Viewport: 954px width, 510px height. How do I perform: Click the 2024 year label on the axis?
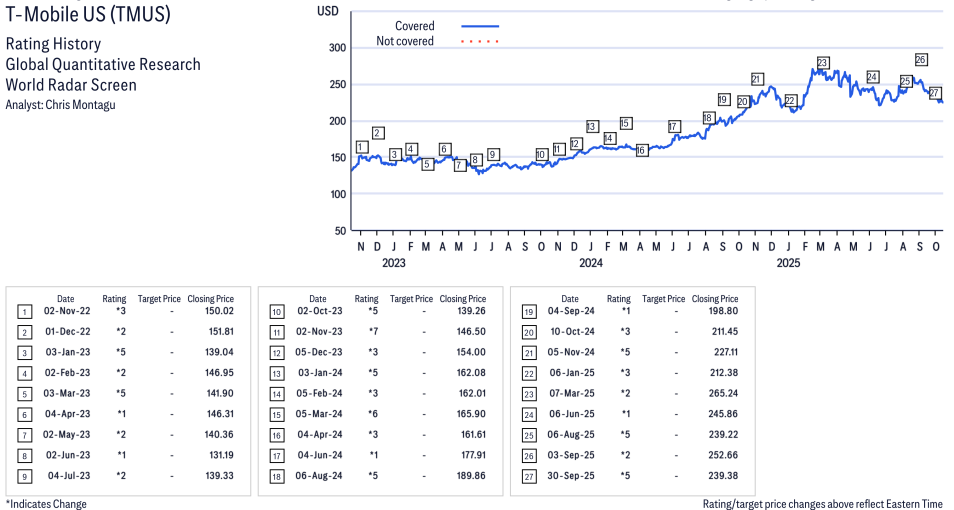tap(591, 264)
